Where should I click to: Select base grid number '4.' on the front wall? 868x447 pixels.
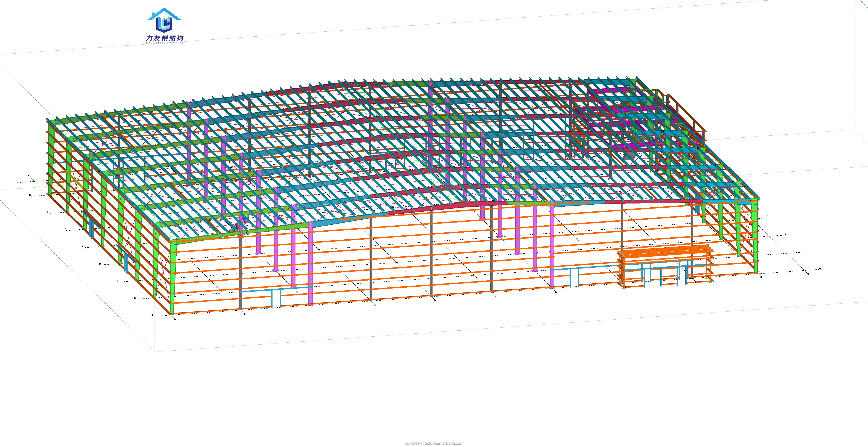click(374, 304)
